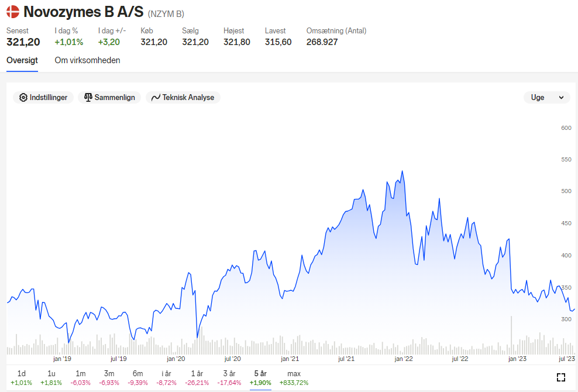Viewport: 578px width, 392px height.
Task: Click the Lavest value 315,60
Action: (x=278, y=42)
